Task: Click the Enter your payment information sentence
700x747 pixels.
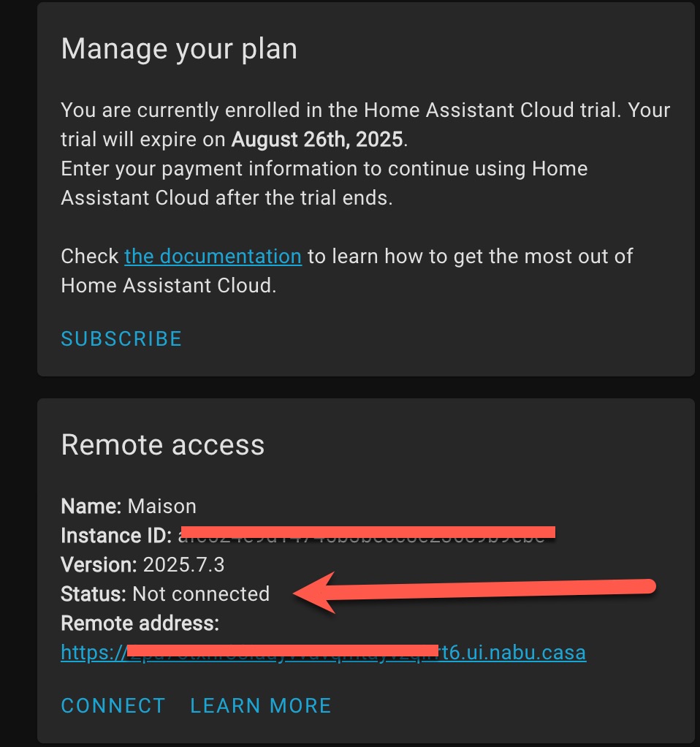Action: point(324,183)
